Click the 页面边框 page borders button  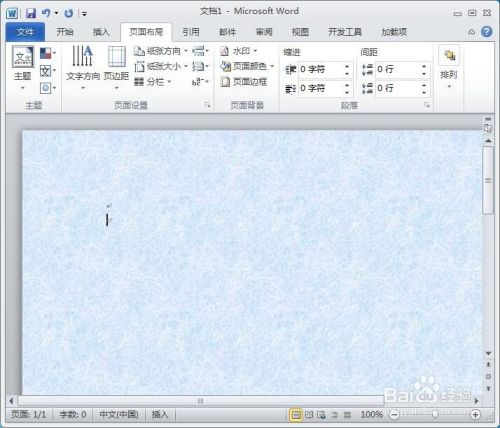(244, 82)
